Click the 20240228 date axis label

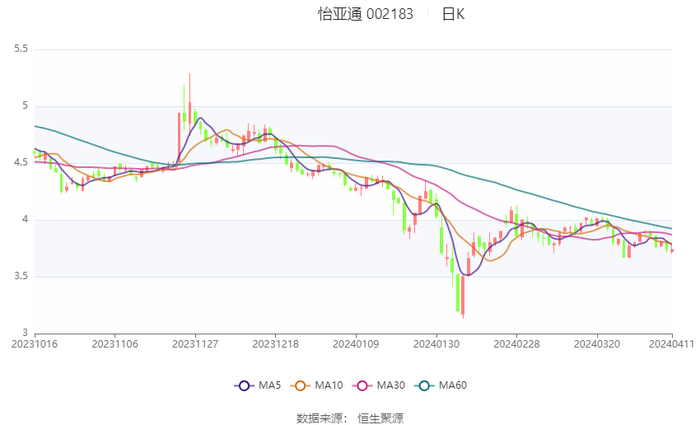tap(516, 343)
